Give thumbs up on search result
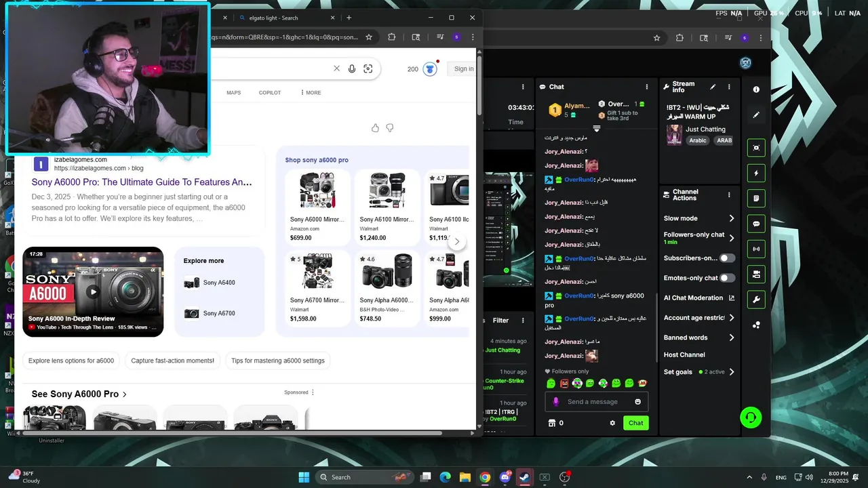Viewport: 868px width, 488px height. (x=375, y=127)
